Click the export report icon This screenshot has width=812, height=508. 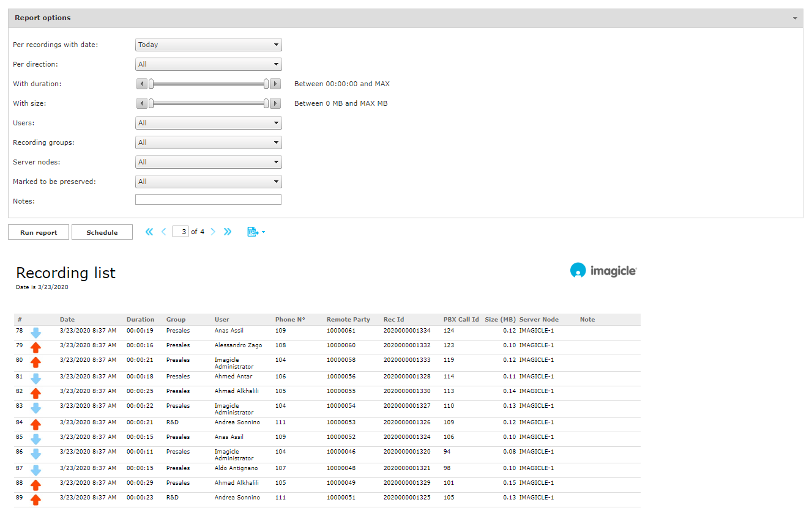point(253,232)
